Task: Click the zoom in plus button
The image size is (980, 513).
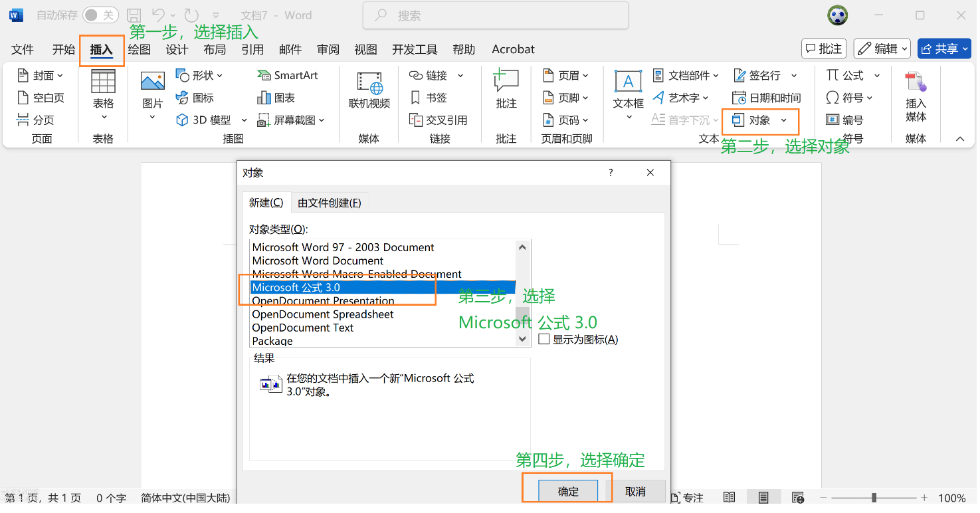Action: 924,498
